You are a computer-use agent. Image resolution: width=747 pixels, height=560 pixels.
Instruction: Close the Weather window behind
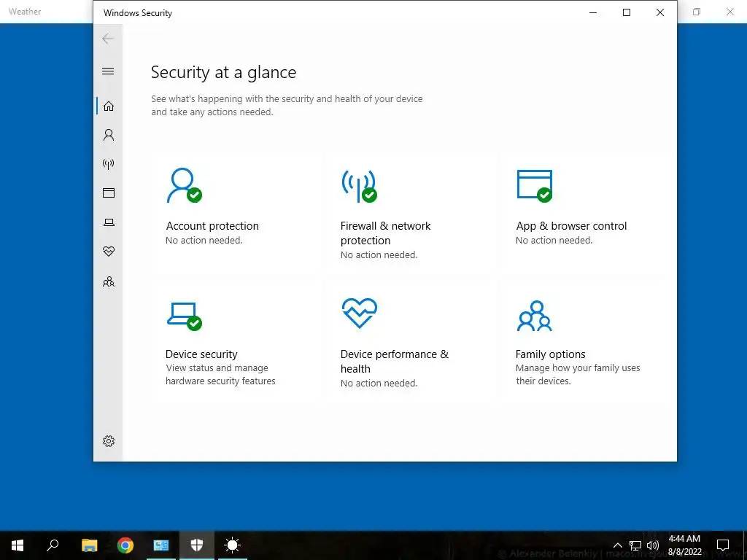point(730,12)
